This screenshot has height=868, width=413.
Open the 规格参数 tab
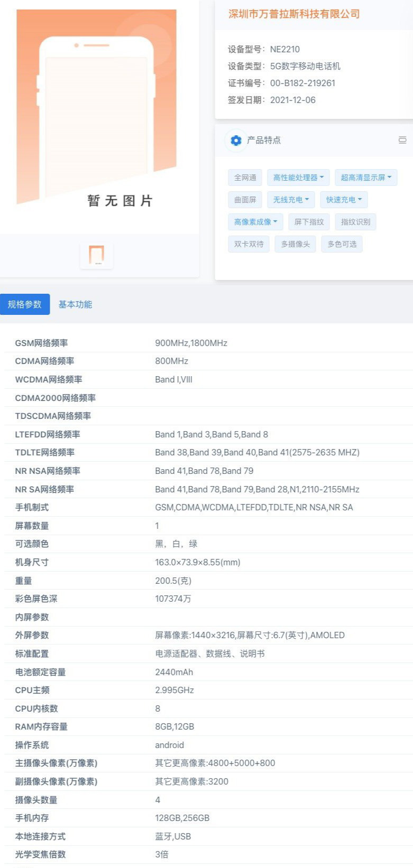(25, 304)
